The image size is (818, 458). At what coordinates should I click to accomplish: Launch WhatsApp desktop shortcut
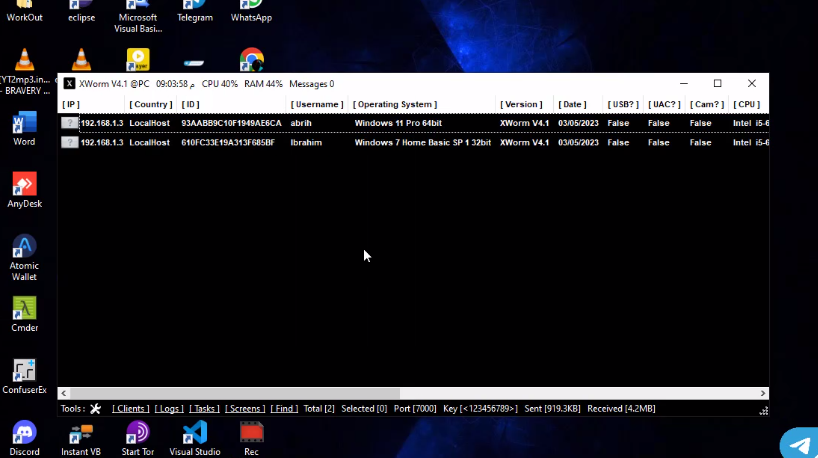point(251,11)
